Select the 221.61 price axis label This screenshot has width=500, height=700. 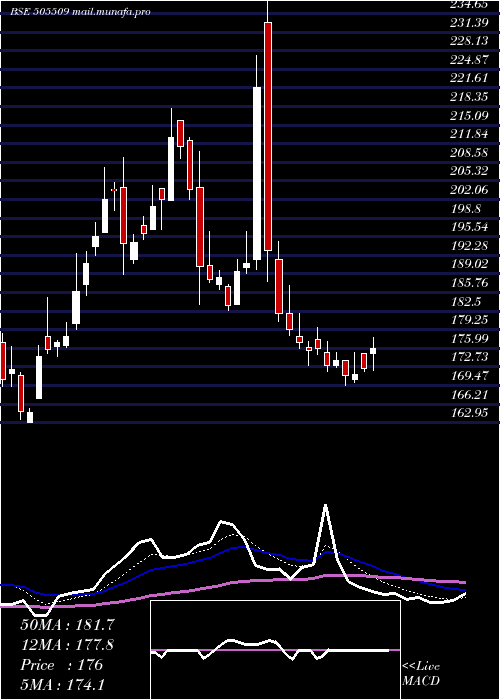469,78
